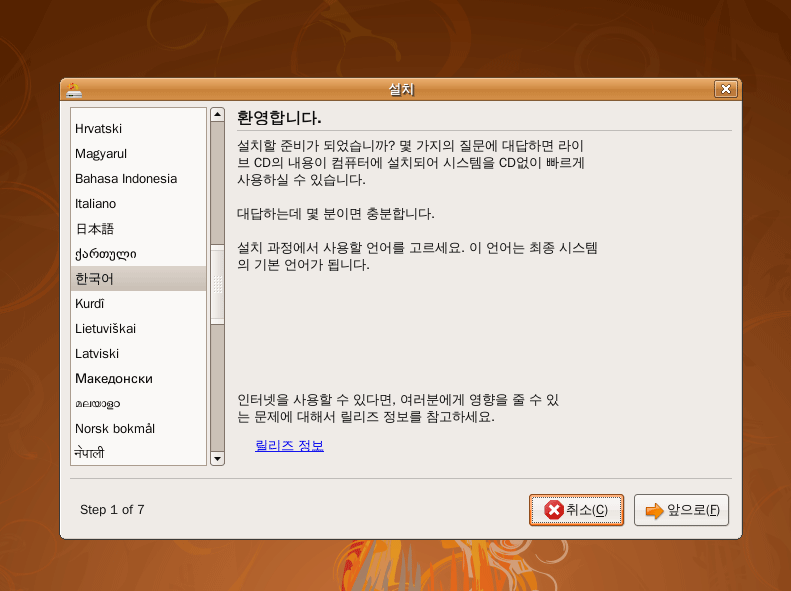The width and height of the screenshot is (791, 591).
Task: Select the Nepali नेपाली entry
Action: [x=138, y=453]
